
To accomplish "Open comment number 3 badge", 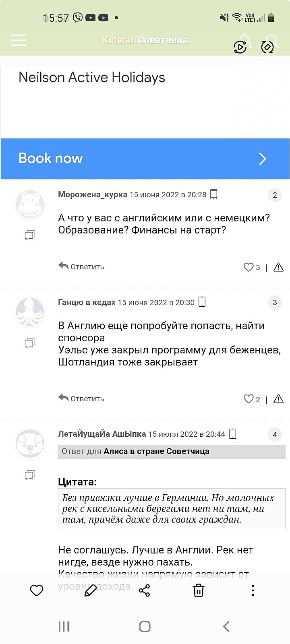I will click(275, 303).
